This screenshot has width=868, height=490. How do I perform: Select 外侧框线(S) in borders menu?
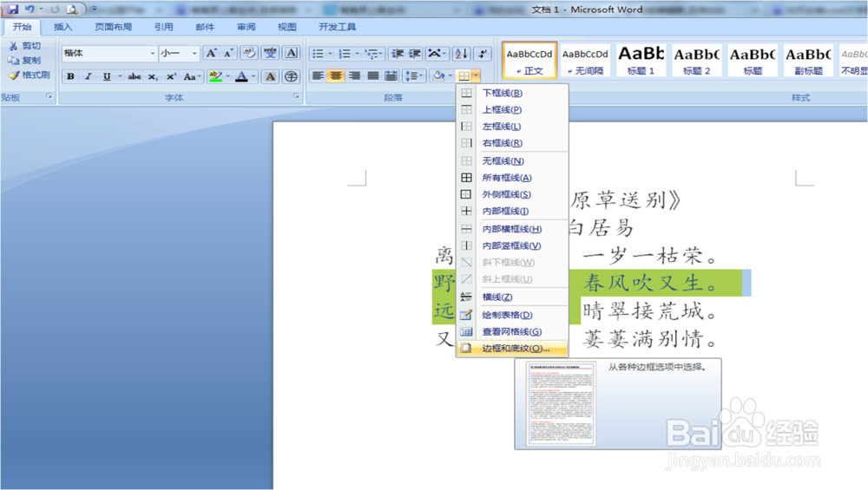(x=512, y=194)
